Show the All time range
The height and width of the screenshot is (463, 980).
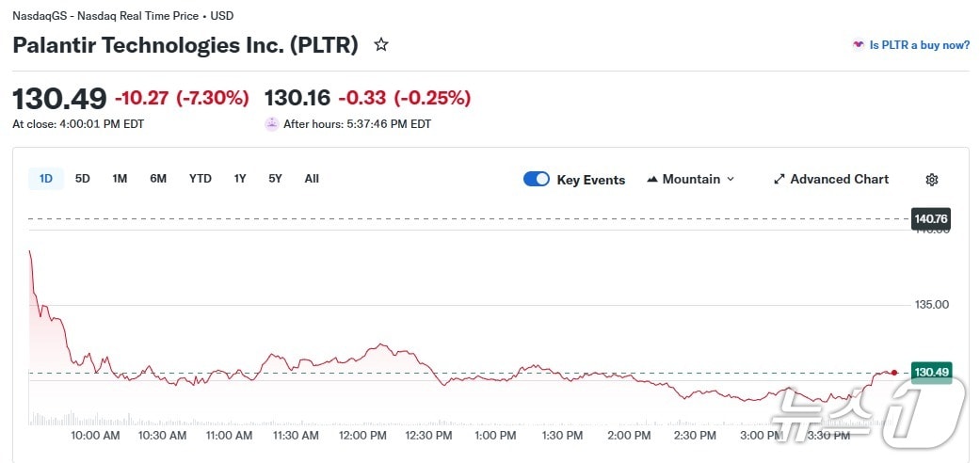[312, 179]
